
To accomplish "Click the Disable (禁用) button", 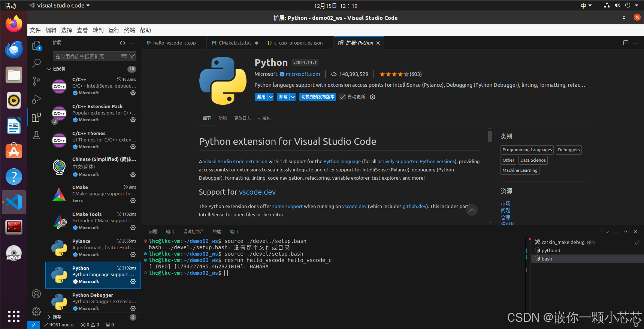I will tap(261, 97).
